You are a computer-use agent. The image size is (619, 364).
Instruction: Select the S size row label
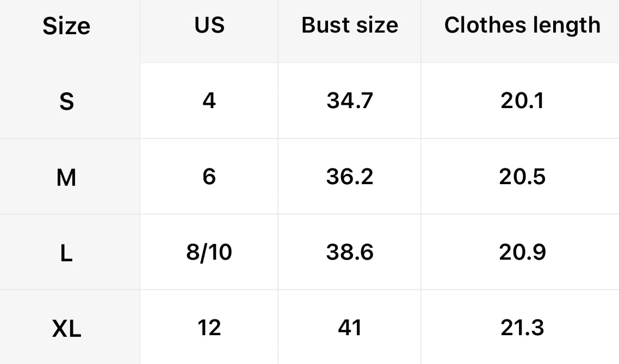[66, 101]
